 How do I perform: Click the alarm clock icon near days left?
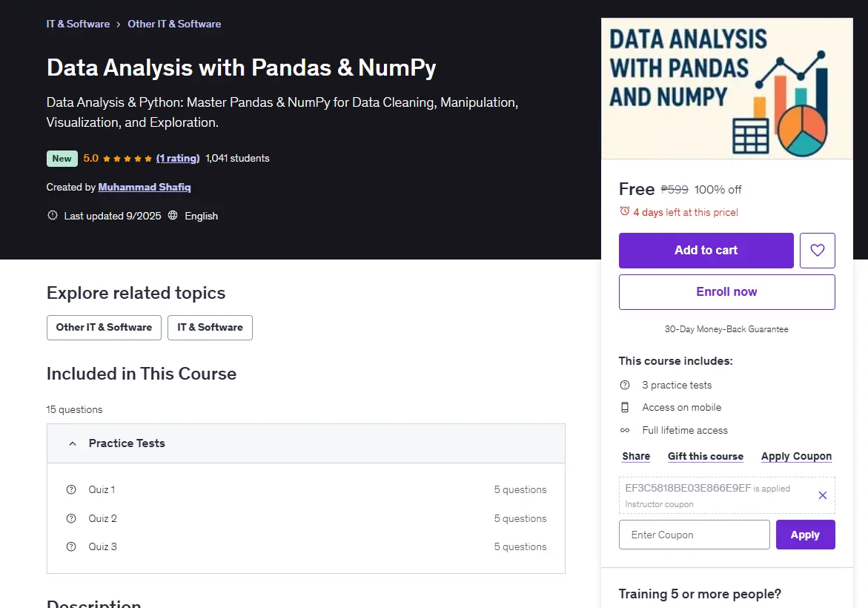(624, 211)
